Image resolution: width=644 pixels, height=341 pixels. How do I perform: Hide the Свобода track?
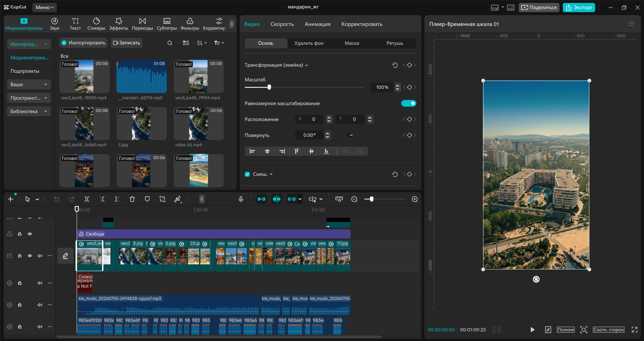coord(30,234)
